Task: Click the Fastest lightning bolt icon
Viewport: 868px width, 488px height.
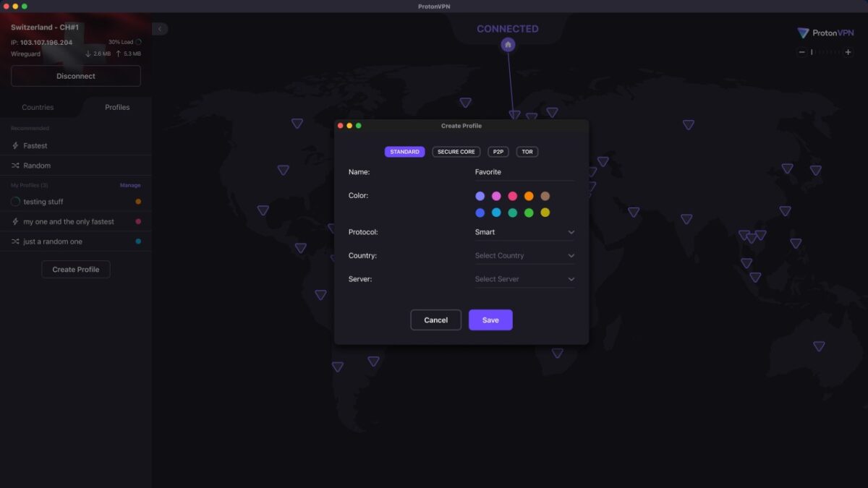Action: pos(15,145)
